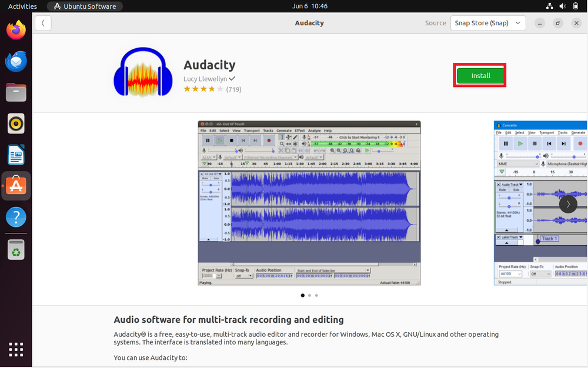Open the Help app from the dock

[x=16, y=218]
